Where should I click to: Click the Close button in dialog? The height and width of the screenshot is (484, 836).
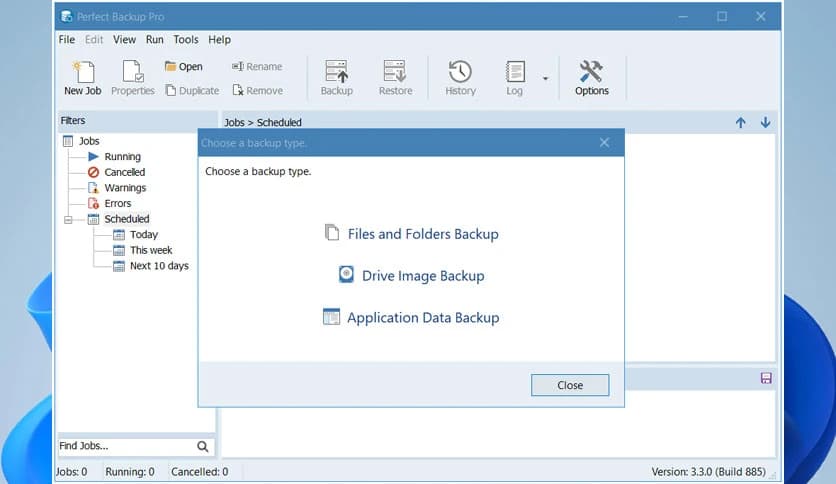pyautogui.click(x=569, y=385)
